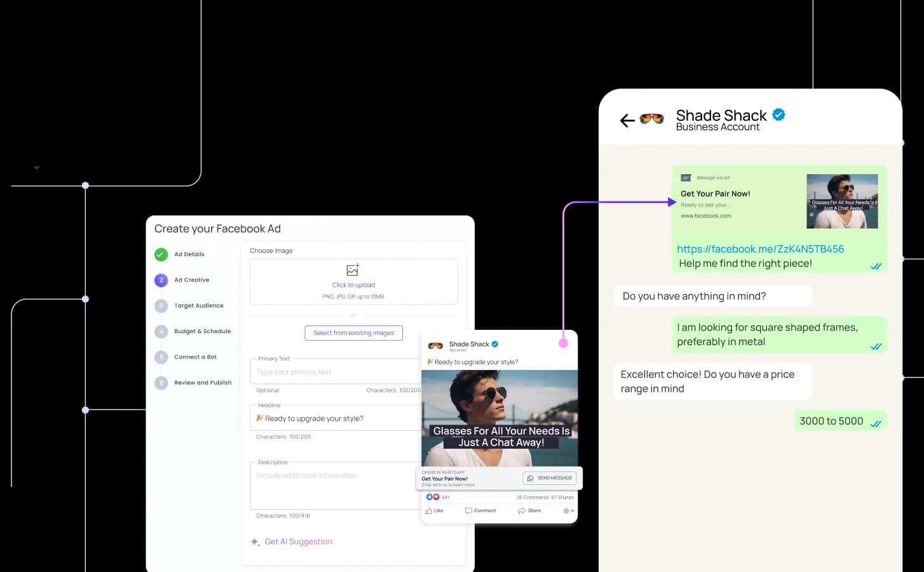This screenshot has width=924, height=572.
Task: Click Select from existing images button
Action: (x=353, y=333)
